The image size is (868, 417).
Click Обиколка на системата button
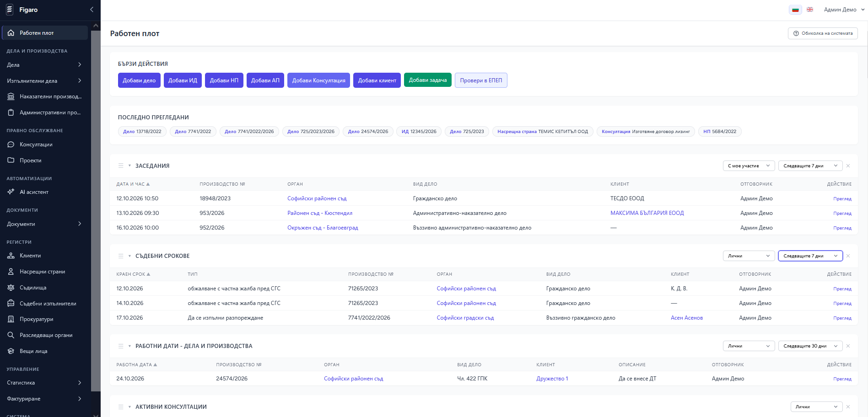(823, 33)
